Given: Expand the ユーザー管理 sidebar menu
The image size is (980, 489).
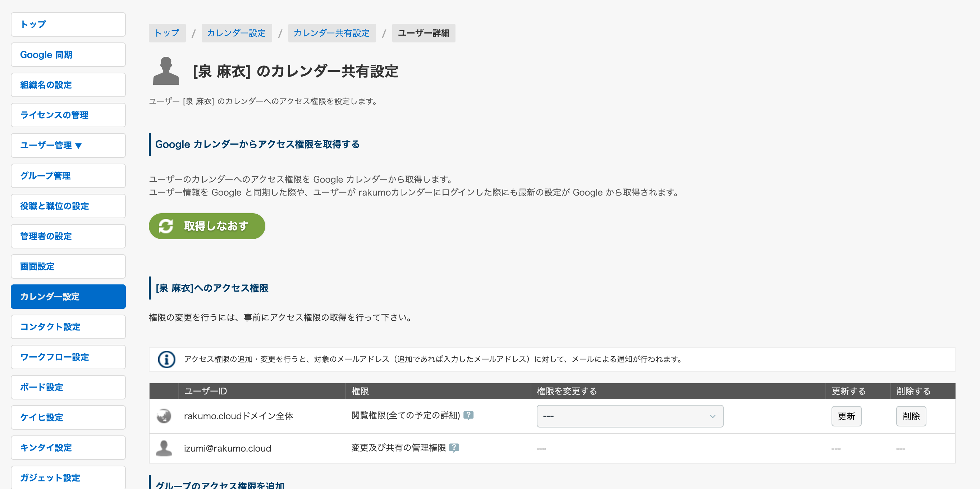Looking at the screenshot, I should 68,145.
